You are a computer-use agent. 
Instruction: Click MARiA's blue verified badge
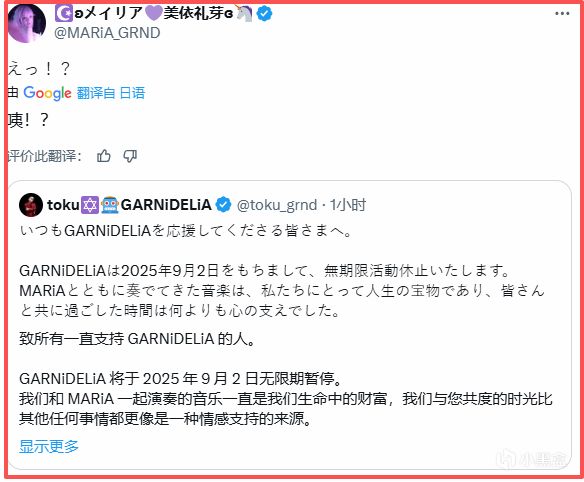pos(264,14)
